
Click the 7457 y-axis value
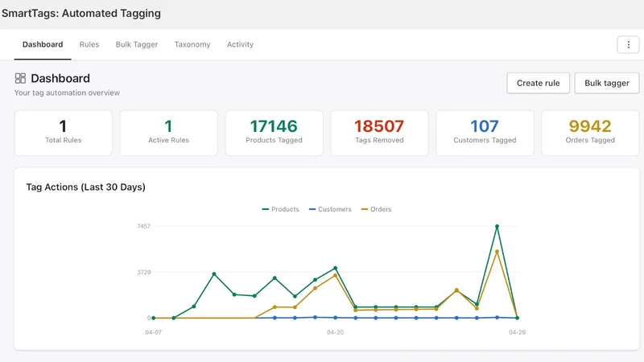point(144,226)
